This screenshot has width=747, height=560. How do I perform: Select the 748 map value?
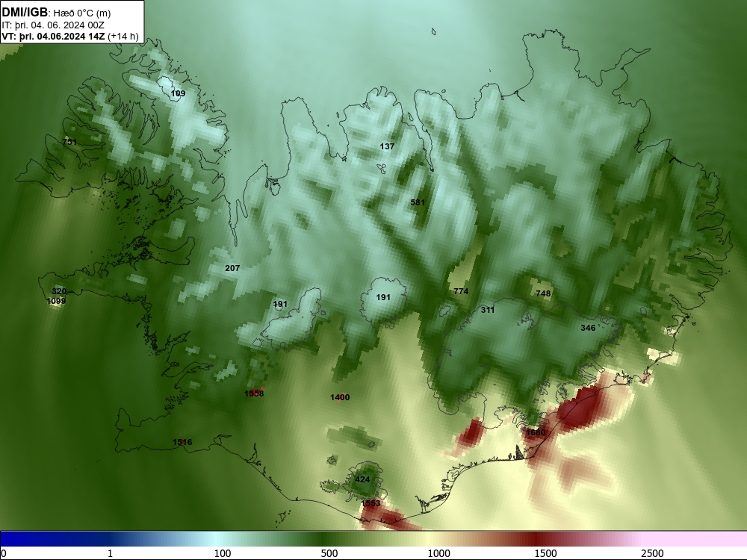tap(543, 293)
